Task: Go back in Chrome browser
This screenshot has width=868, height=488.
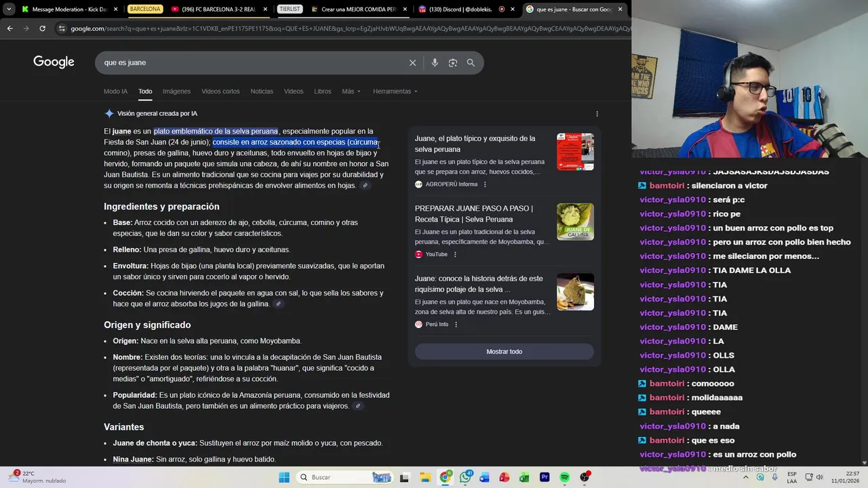Action: click(x=9, y=28)
